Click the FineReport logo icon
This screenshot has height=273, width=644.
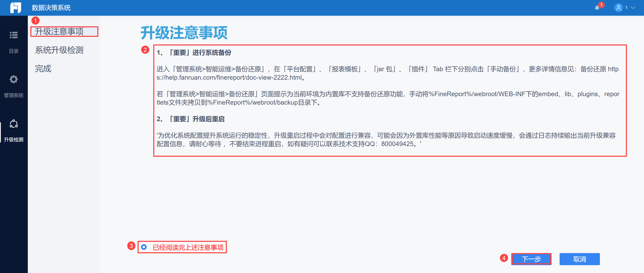(16, 8)
